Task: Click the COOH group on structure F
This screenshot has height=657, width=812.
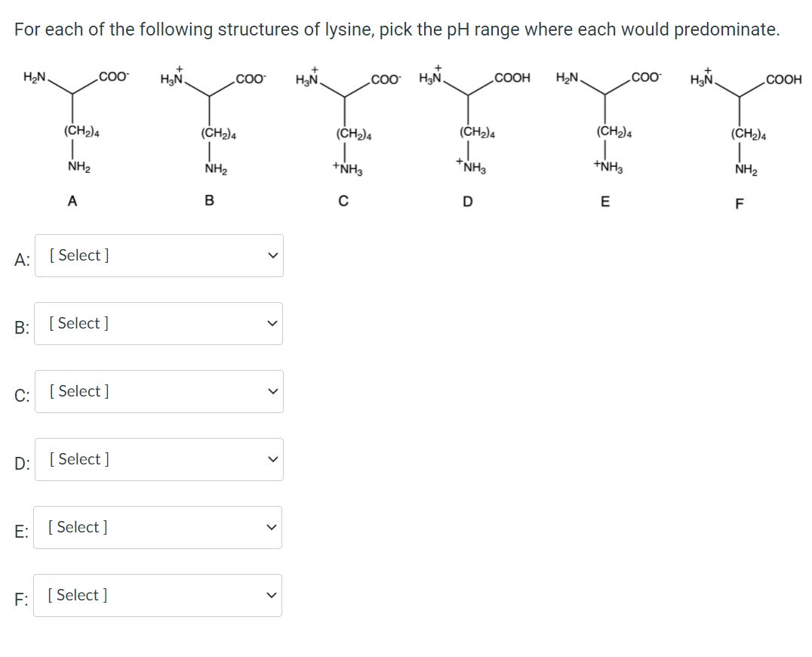Action: [783, 78]
